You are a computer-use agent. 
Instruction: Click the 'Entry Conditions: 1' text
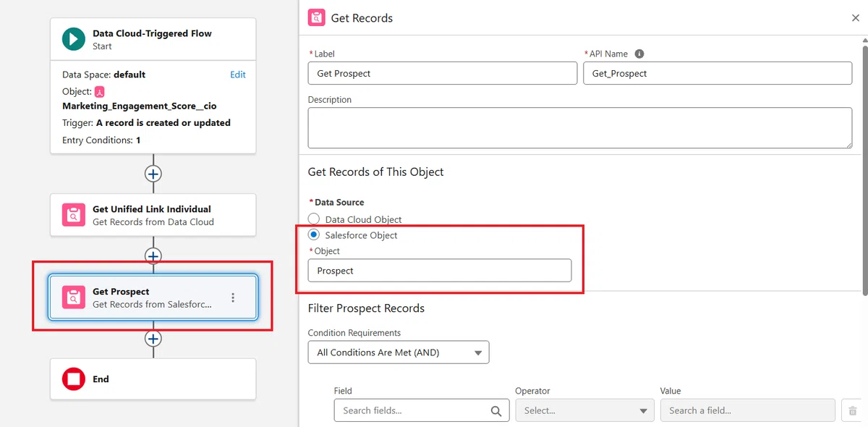pyautogui.click(x=101, y=140)
